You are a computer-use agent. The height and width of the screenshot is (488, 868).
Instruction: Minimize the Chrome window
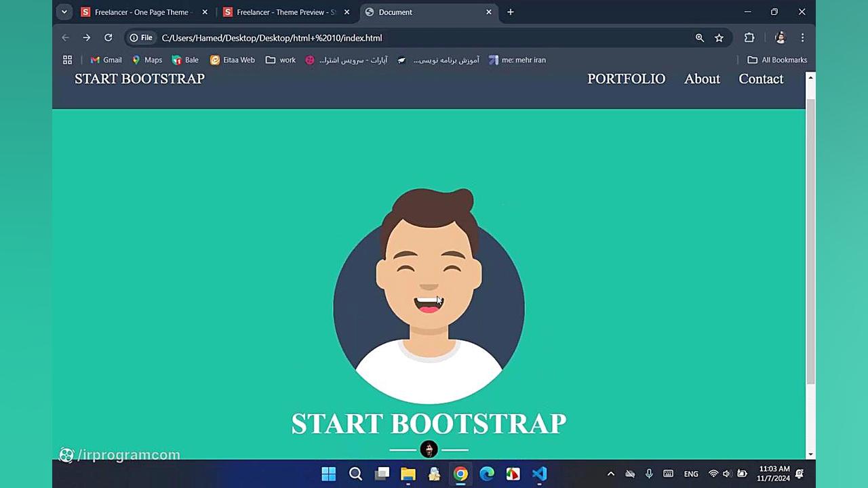click(x=747, y=12)
